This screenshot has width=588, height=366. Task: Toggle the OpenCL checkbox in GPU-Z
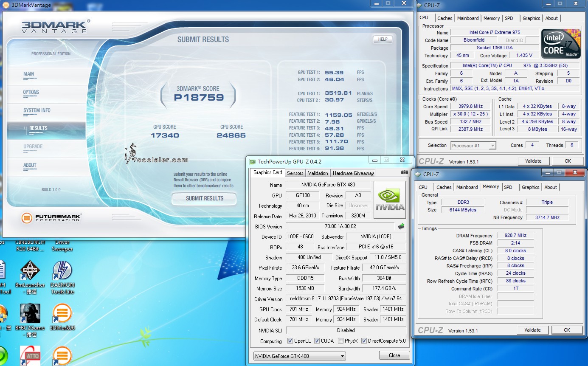pyautogui.click(x=290, y=341)
